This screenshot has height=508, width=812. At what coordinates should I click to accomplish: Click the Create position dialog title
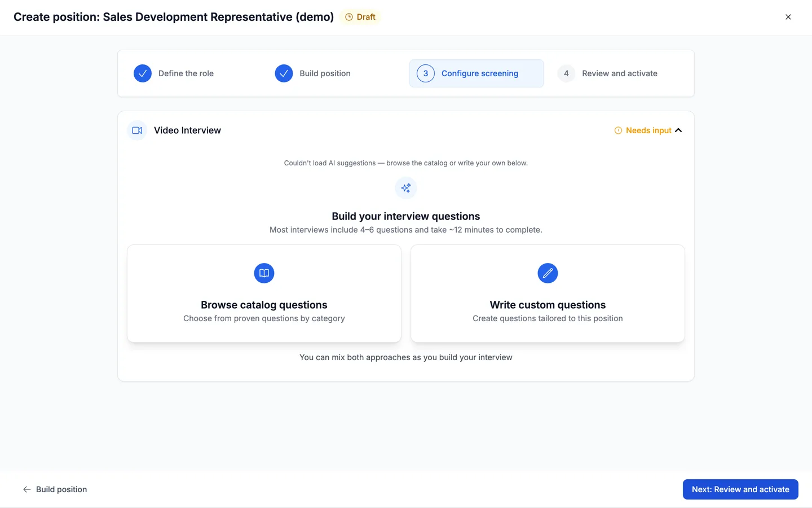point(174,17)
